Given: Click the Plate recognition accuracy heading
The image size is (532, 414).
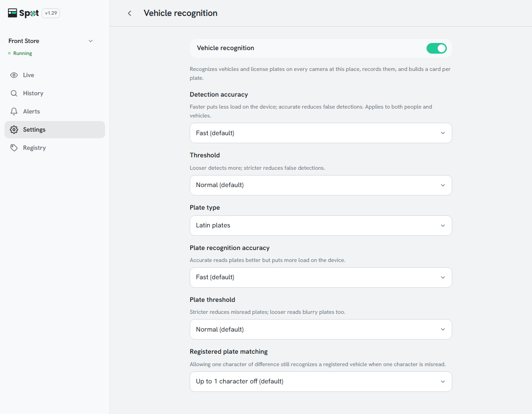Looking at the screenshot, I should [230, 248].
